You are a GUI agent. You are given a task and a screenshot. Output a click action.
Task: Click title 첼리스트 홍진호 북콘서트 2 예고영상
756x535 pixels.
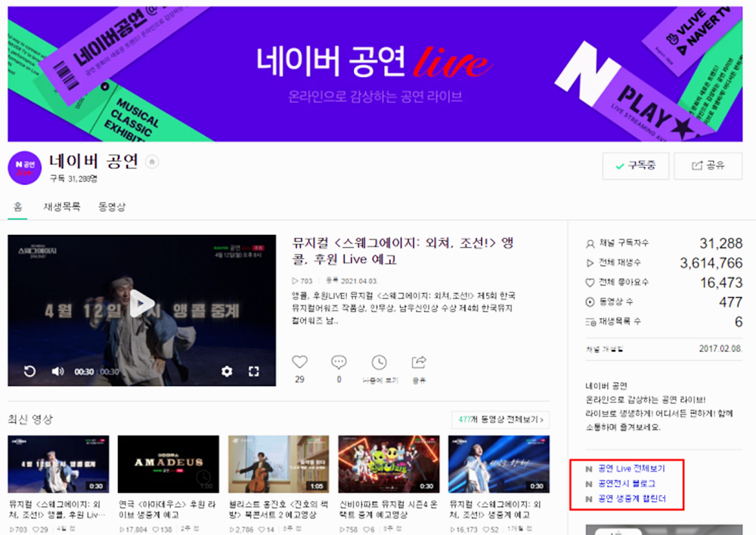pos(277,509)
